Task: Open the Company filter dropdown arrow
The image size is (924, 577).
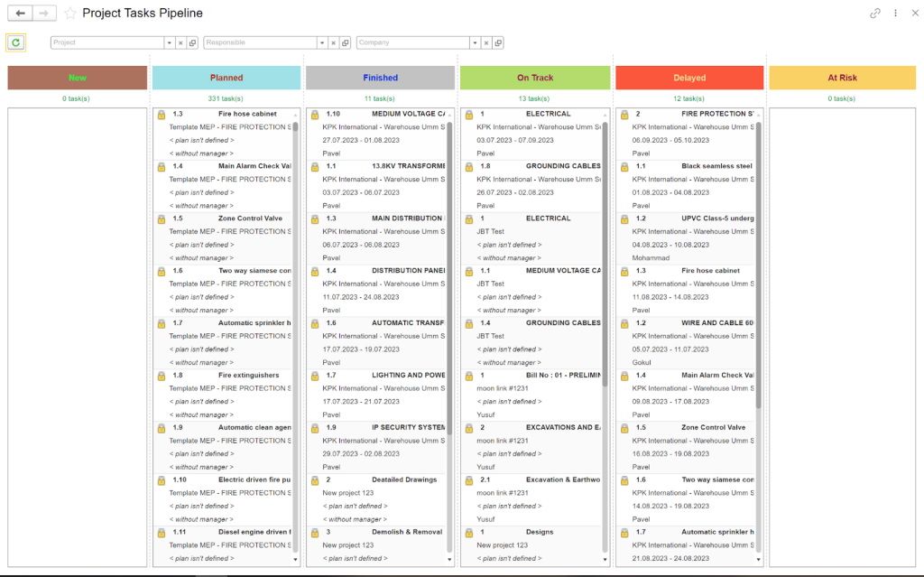Action: pos(475,42)
